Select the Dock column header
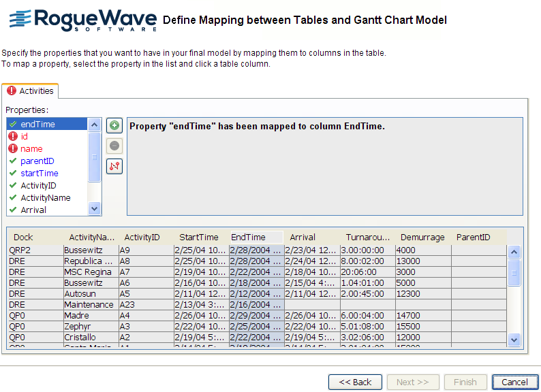Viewport: 541px width, 392px height. [23, 238]
